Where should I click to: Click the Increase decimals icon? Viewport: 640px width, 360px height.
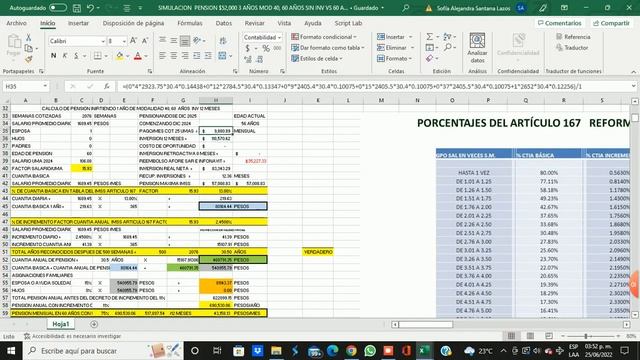coord(248,60)
